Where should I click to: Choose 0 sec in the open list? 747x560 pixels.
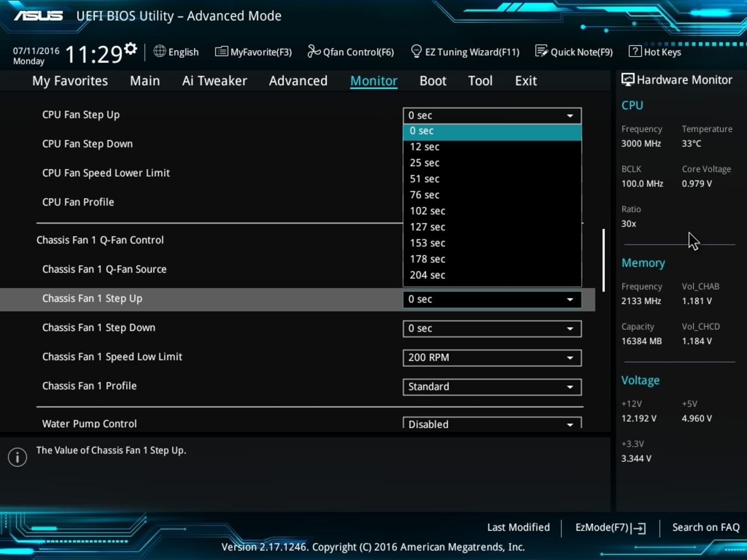click(492, 131)
